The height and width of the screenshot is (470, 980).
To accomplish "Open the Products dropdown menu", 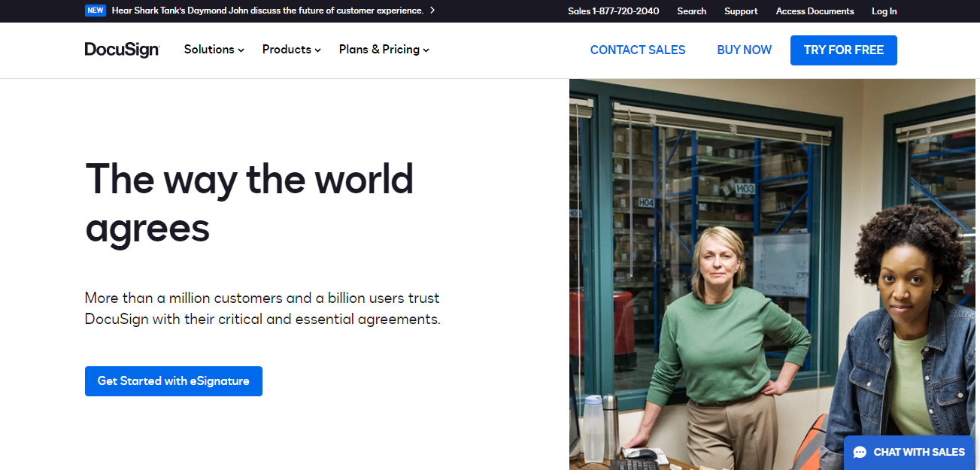I will [x=291, y=50].
